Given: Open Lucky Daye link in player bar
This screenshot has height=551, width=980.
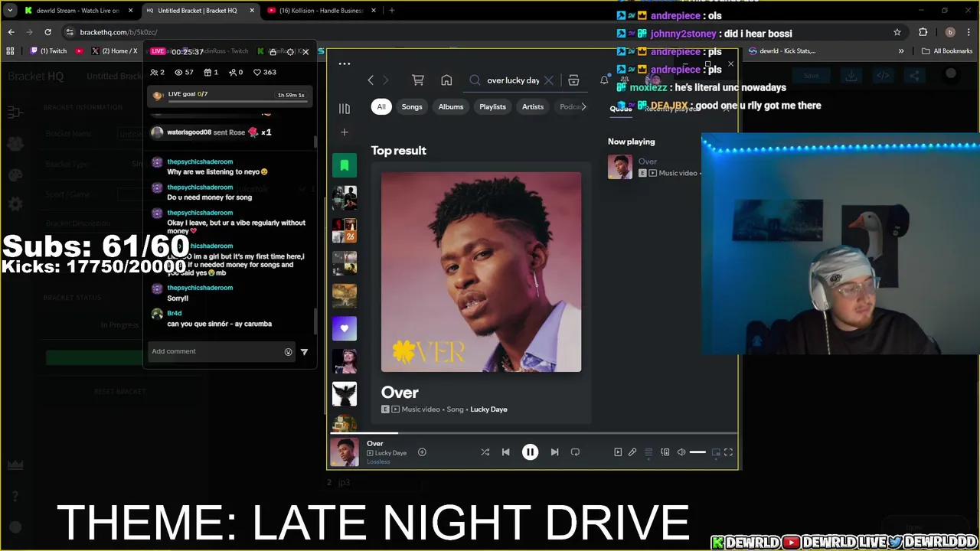Looking at the screenshot, I should point(390,453).
